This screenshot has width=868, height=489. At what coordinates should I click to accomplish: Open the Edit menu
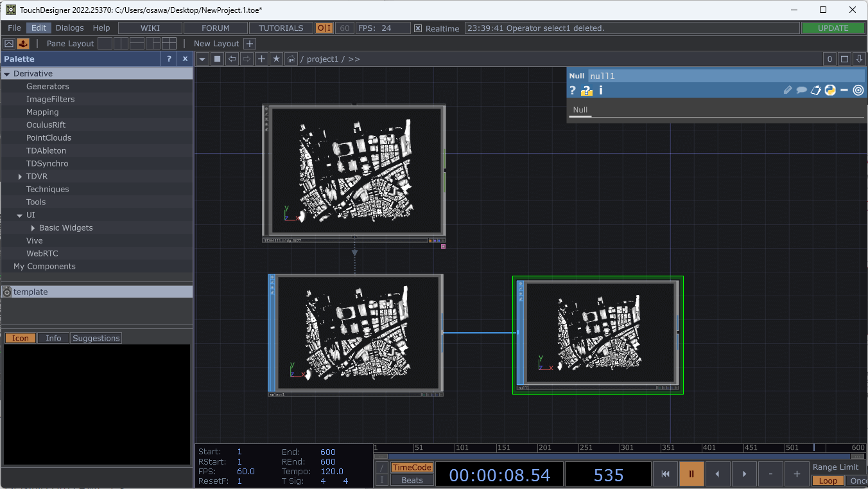(x=38, y=28)
